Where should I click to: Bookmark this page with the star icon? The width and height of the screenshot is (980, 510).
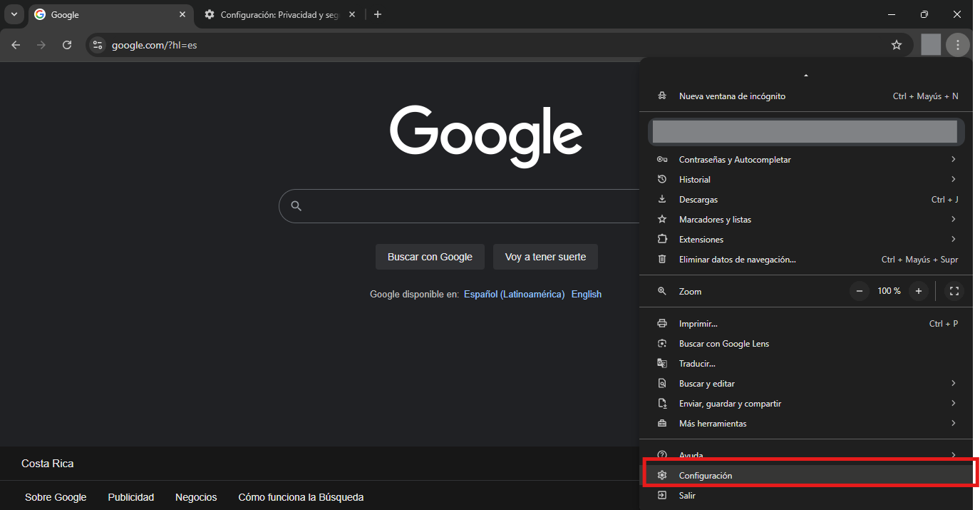897,45
